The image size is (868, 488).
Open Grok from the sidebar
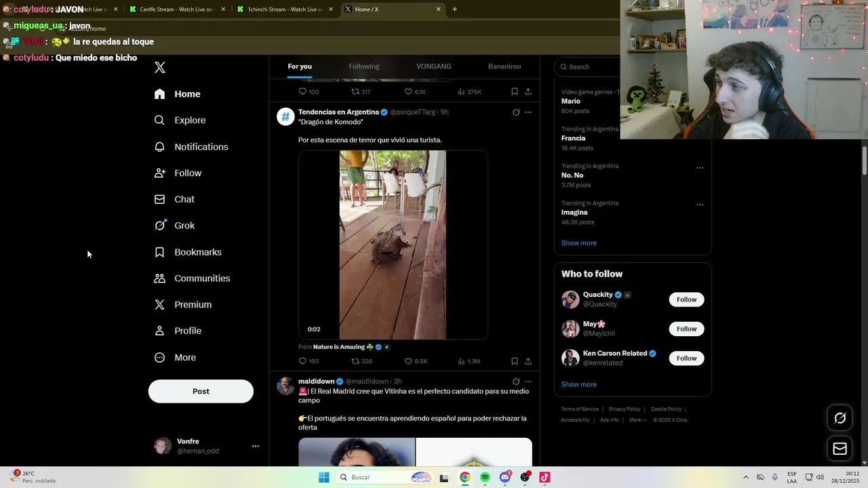[175, 226]
